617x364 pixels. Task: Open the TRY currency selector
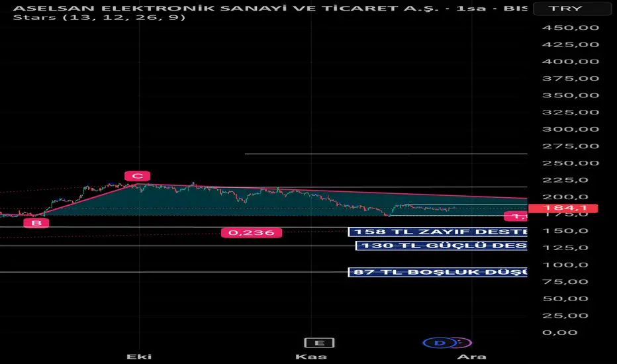coord(572,8)
